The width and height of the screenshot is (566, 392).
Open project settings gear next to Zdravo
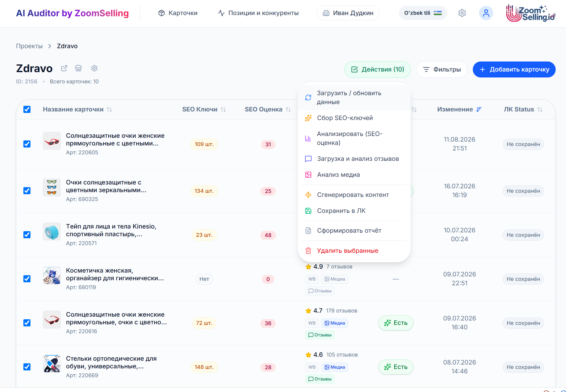pos(94,68)
